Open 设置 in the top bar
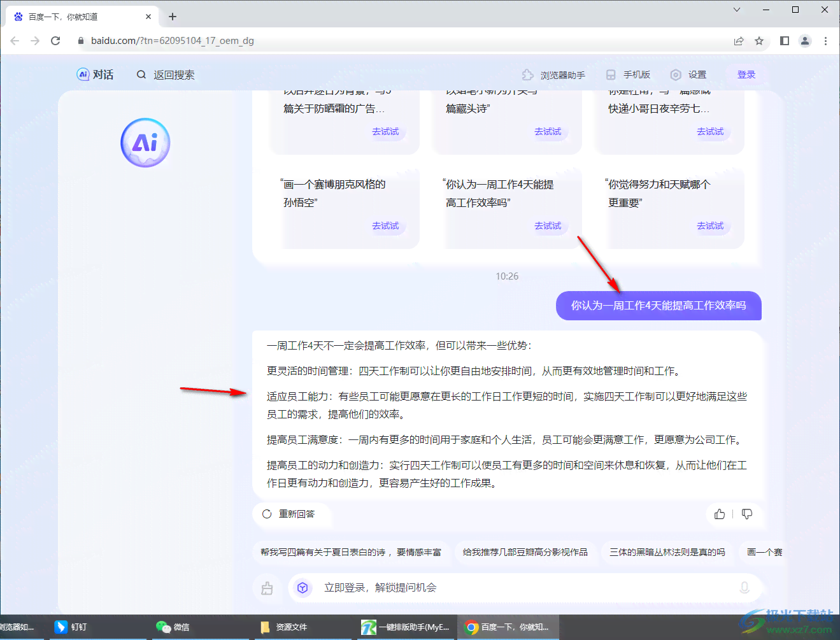 pyautogui.click(x=688, y=75)
